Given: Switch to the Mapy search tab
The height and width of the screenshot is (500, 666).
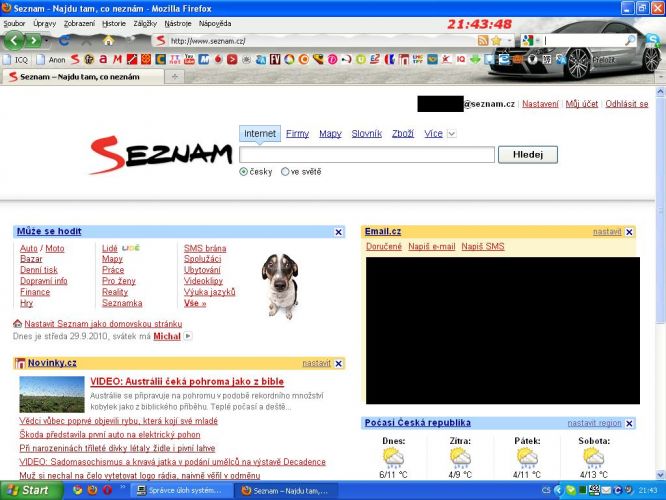Looking at the screenshot, I should point(330,134).
